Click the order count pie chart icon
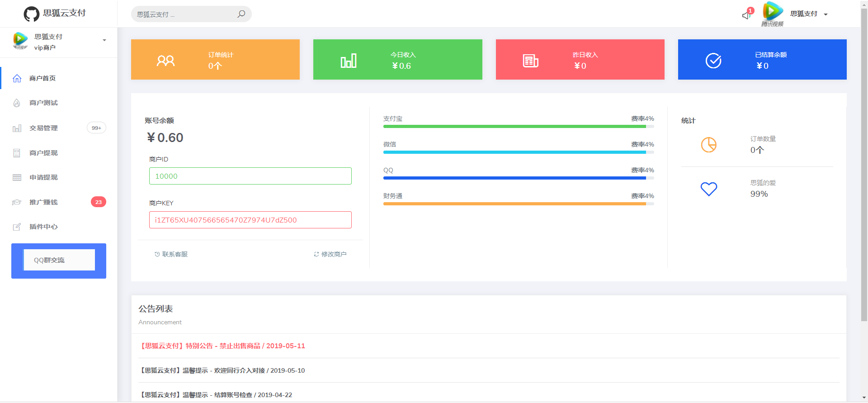Viewport: 868px width, 403px height. [708, 145]
